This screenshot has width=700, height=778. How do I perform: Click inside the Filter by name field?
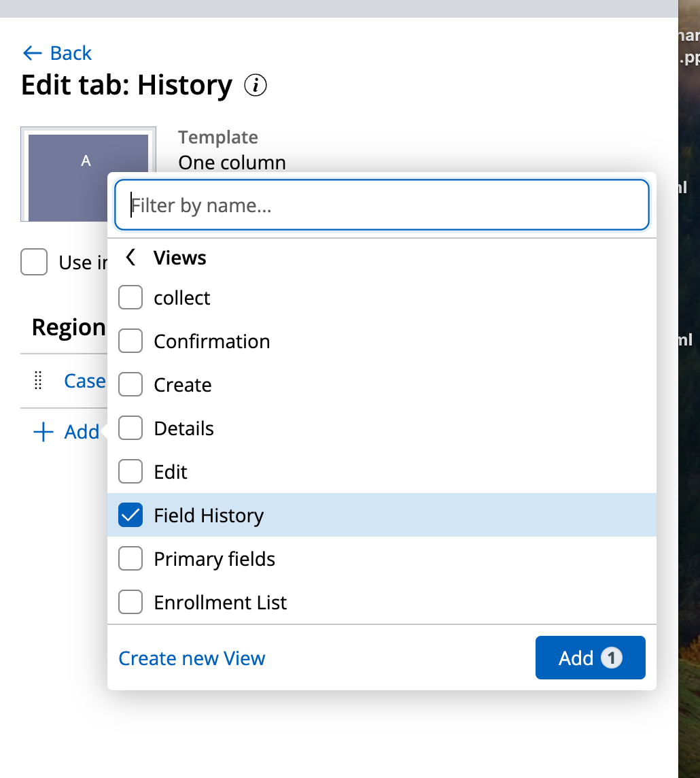click(x=381, y=205)
